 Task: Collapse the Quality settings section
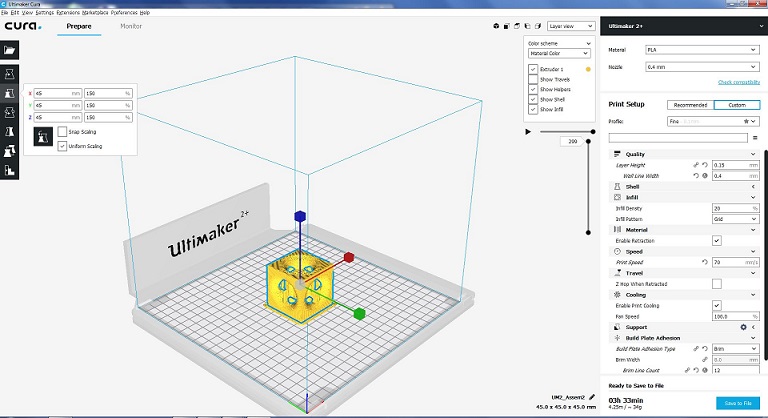pyautogui.click(x=684, y=154)
